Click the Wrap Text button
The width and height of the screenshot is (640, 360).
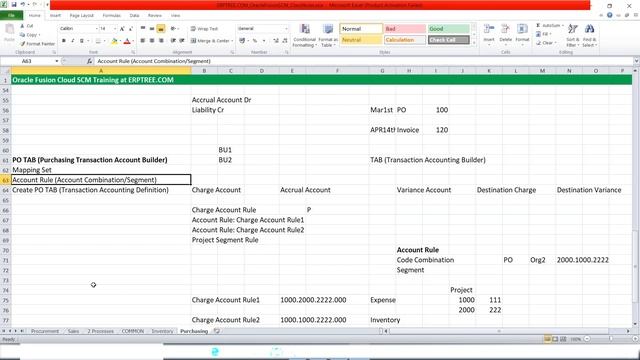coord(204,29)
